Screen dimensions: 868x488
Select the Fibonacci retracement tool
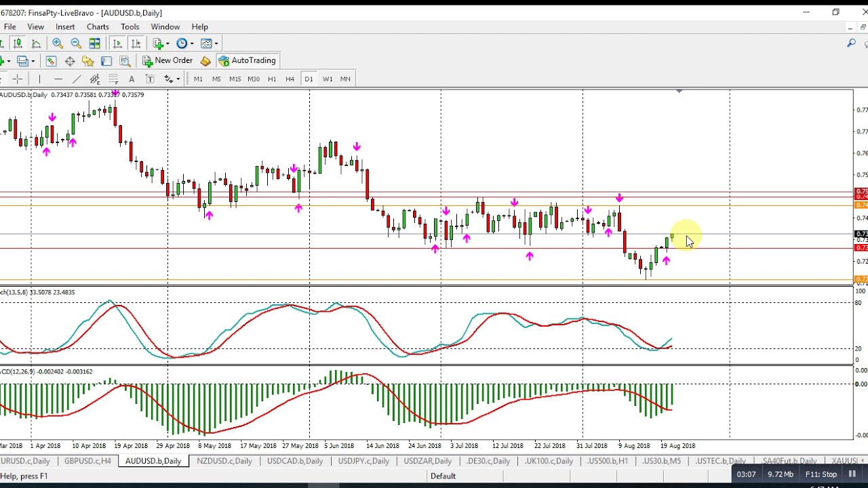(x=113, y=79)
